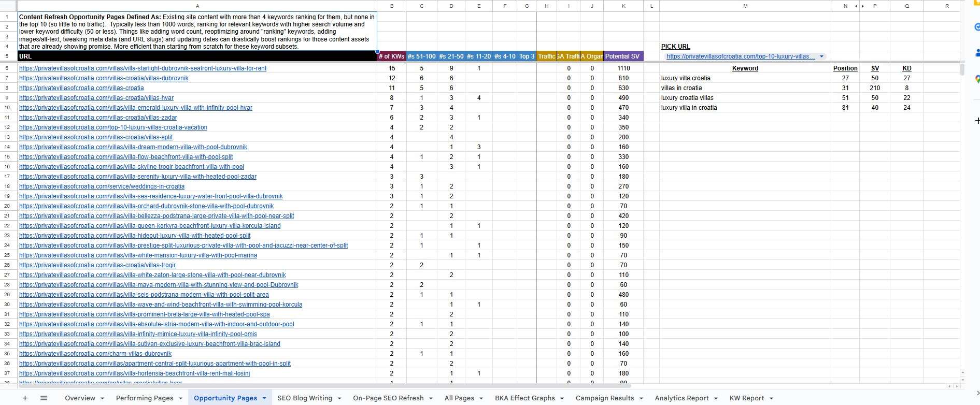Open the villas-croatia/villas-dubrovnik URL link
The image size is (980, 405).
point(104,78)
